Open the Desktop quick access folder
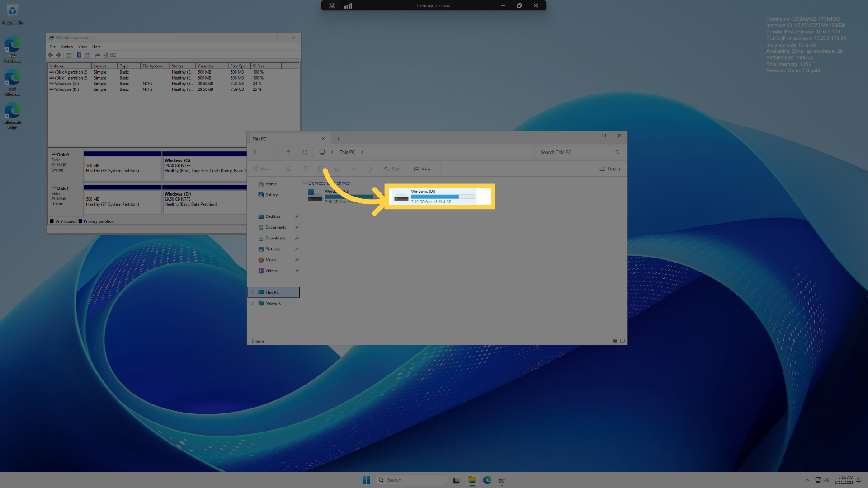868x488 pixels. (273, 216)
